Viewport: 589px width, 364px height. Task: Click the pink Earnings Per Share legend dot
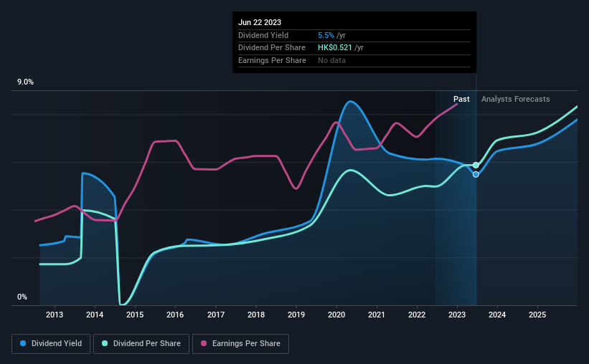click(204, 343)
